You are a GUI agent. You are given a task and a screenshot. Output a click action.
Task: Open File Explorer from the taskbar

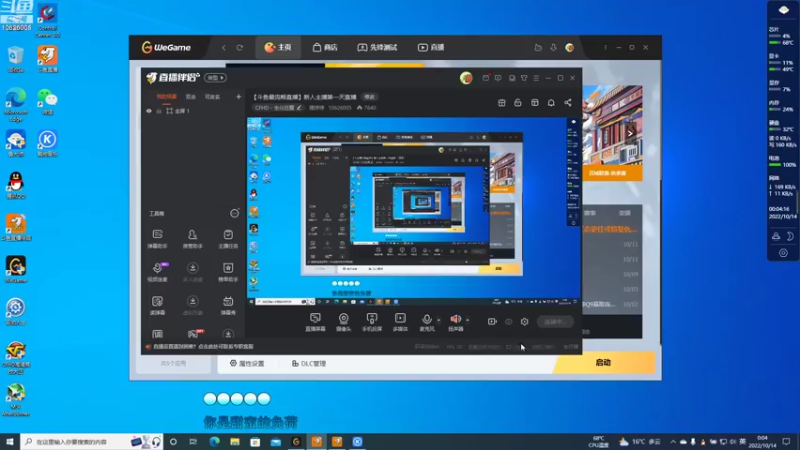[x=235, y=442]
